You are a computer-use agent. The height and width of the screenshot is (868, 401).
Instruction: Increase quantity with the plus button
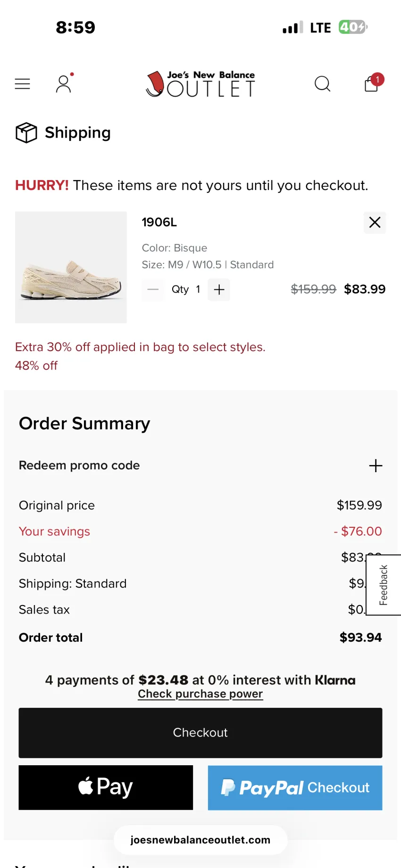point(219,289)
